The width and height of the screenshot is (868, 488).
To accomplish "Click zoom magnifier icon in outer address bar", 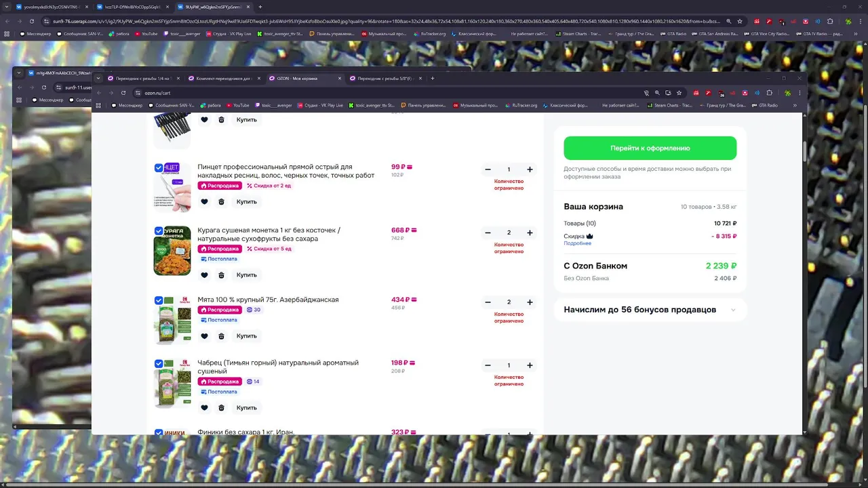I will tap(728, 21).
